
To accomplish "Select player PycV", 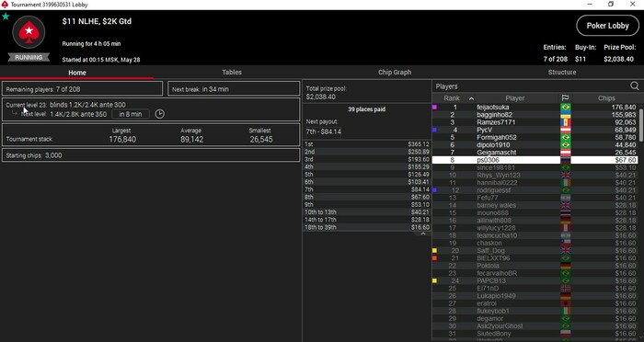I will click(535, 130).
